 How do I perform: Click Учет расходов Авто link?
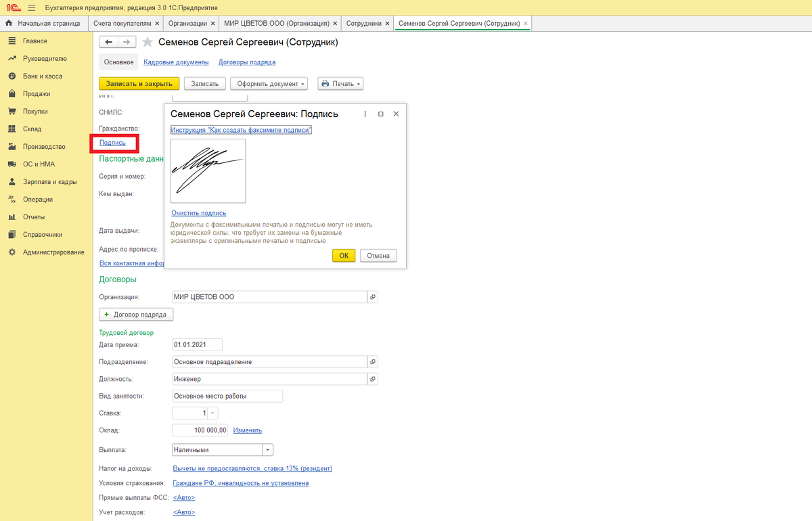[184, 513]
